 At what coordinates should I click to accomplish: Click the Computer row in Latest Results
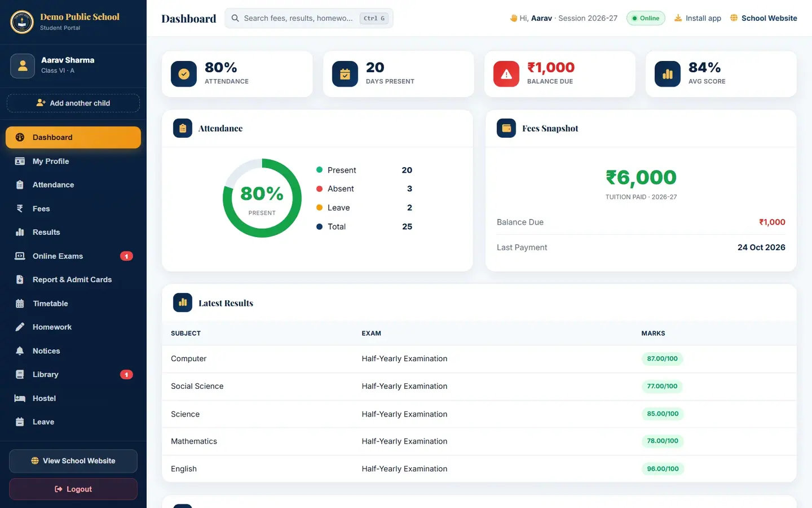(479, 359)
